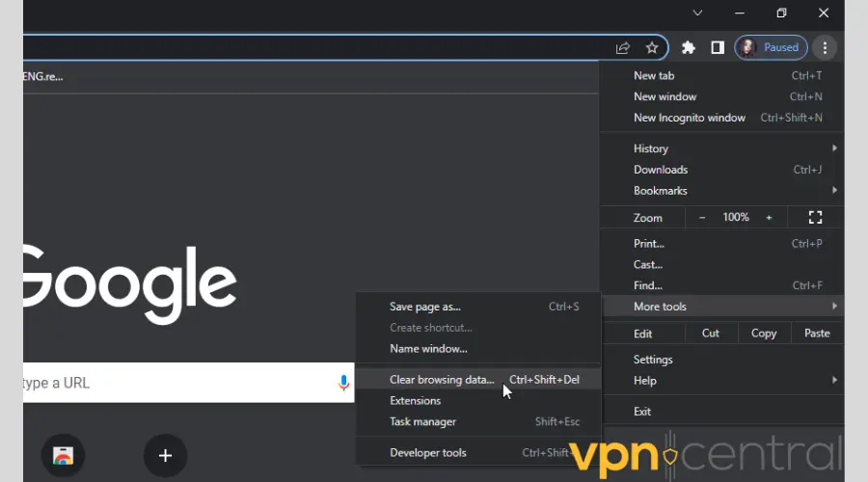This screenshot has width=868, height=482.
Task: Click the tab search down chevron
Action: 697,13
